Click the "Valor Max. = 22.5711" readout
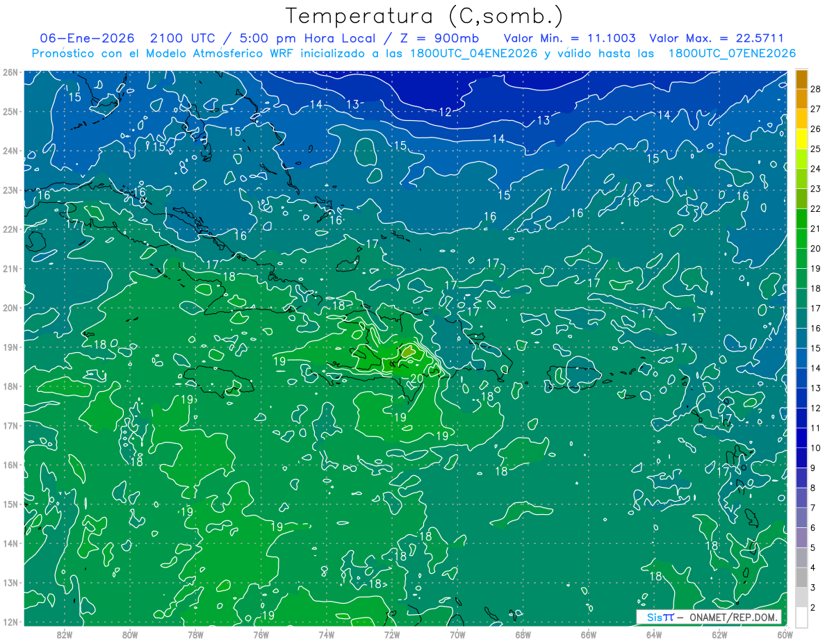Image resolution: width=834 pixels, height=644 pixels. 716,38
